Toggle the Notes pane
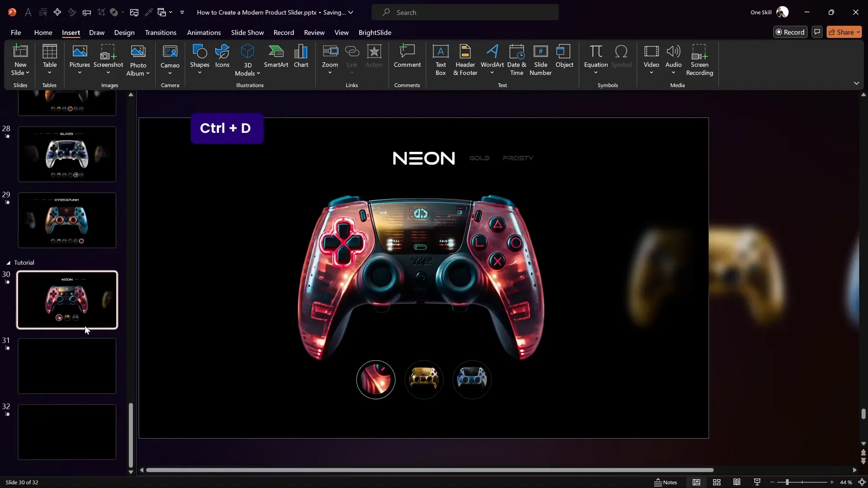Screen dimensions: 868x488 pyautogui.click(x=665, y=482)
